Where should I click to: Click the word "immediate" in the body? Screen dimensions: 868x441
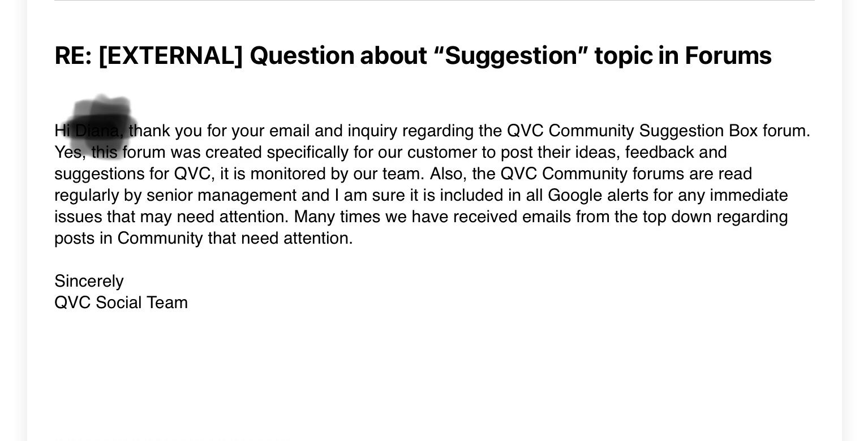[x=749, y=196]
